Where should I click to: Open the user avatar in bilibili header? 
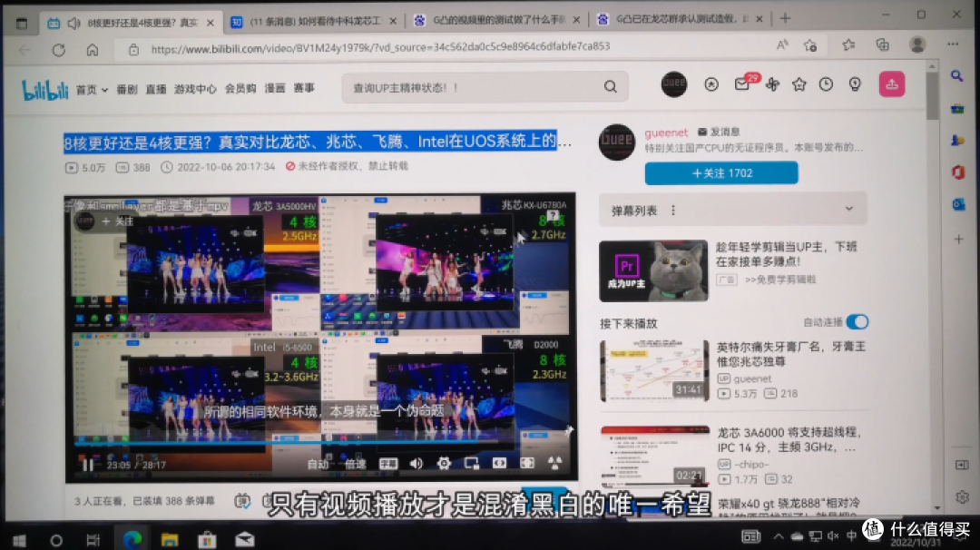click(x=673, y=84)
